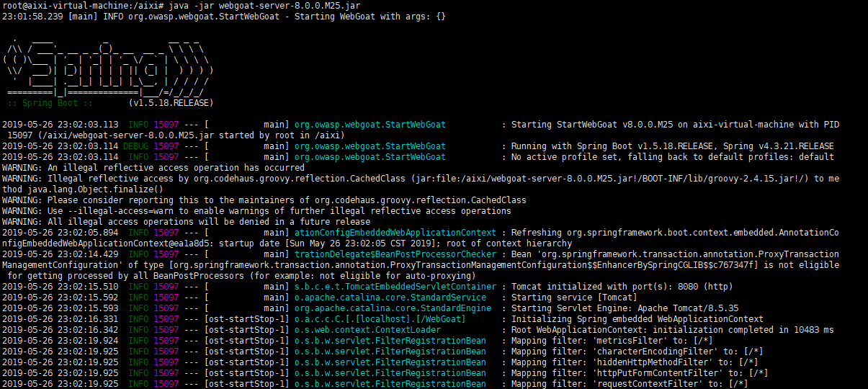Image resolution: width=868 pixels, height=389 pixels.
Task: Click timestamp 2019-05-26 23:02:05.894
Action: (61, 233)
